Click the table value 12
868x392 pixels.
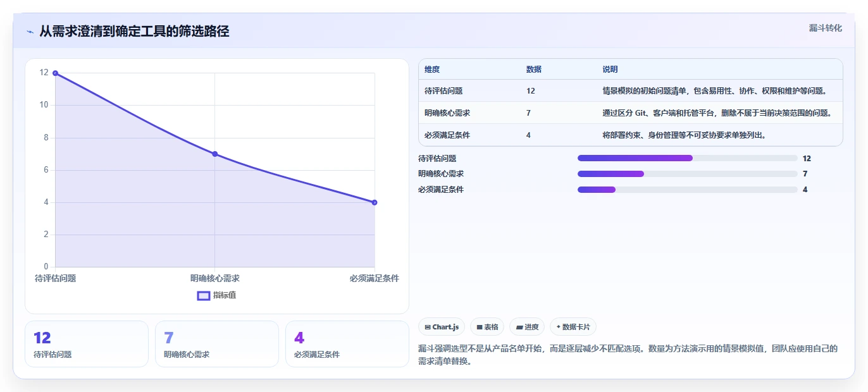coord(531,90)
